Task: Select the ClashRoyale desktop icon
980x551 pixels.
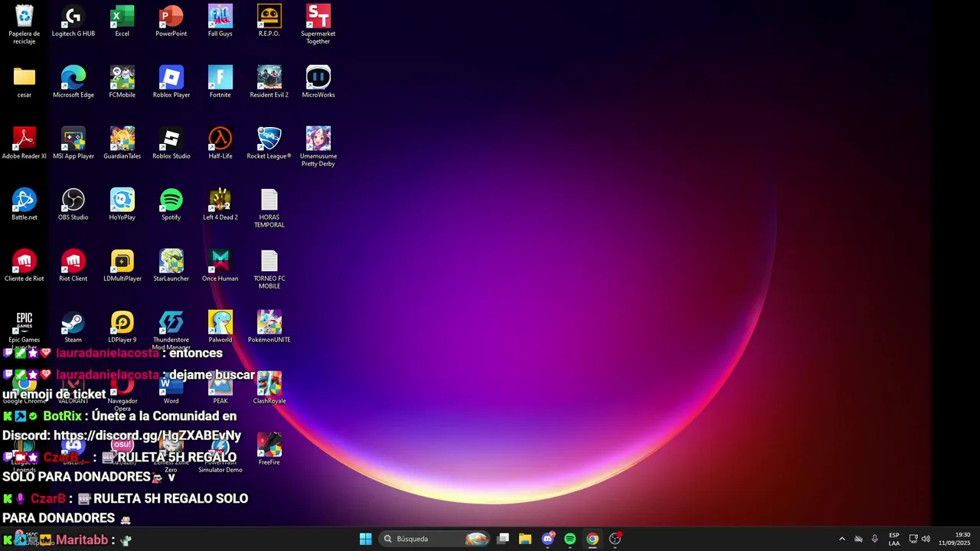Action: tap(269, 389)
